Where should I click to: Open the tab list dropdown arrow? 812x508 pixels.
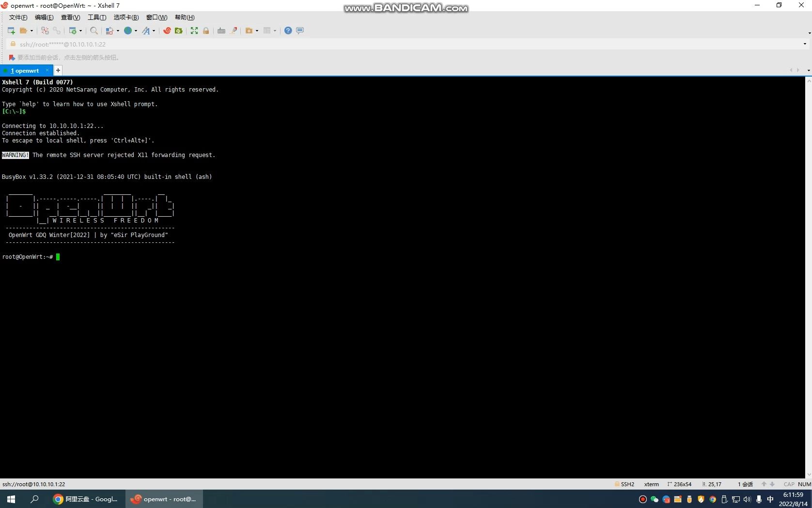pyautogui.click(x=809, y=71)
